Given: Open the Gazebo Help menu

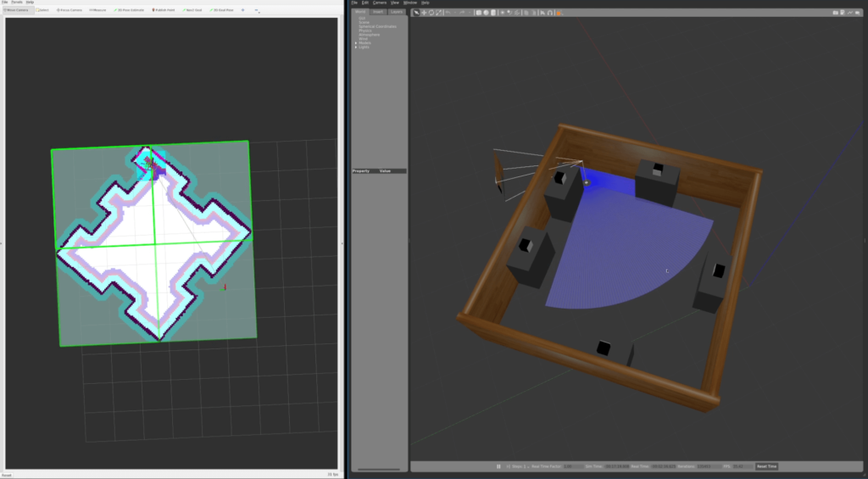Looking at the screenshot, I should click(426, 3).
